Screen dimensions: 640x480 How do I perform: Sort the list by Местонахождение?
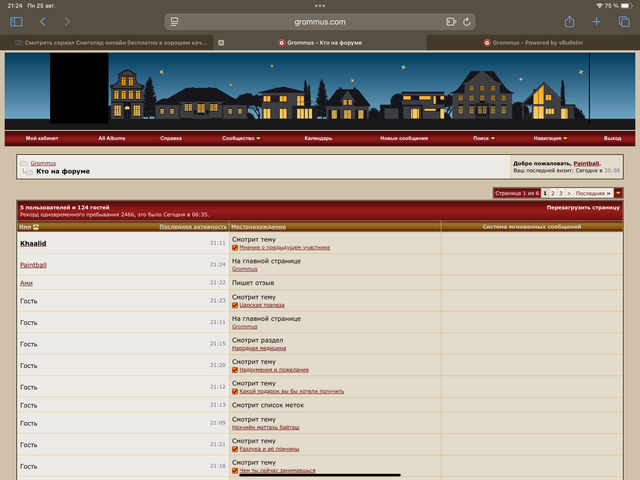[x=258, y=227]
